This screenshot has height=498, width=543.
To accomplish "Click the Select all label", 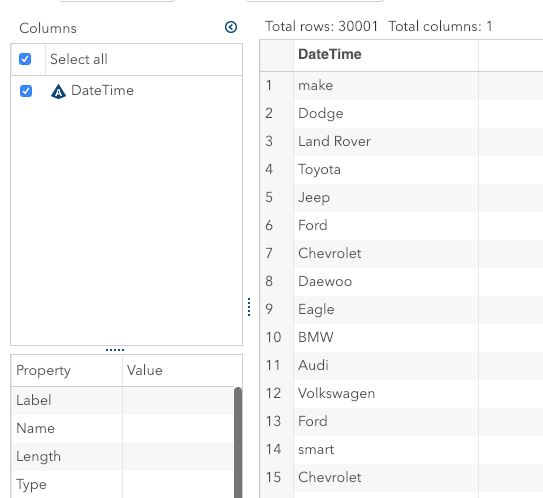I will 79,59.
